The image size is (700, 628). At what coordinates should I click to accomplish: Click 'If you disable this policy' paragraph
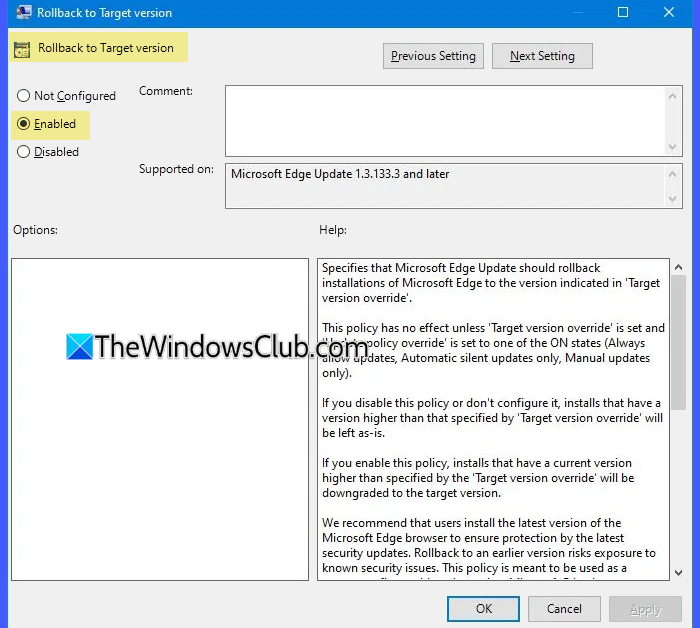[492, 418]
